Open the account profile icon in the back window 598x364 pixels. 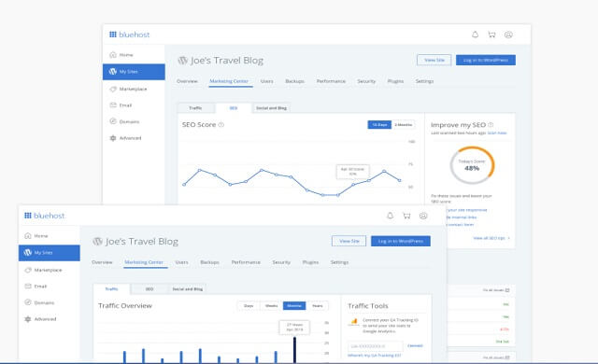[508, 35]
